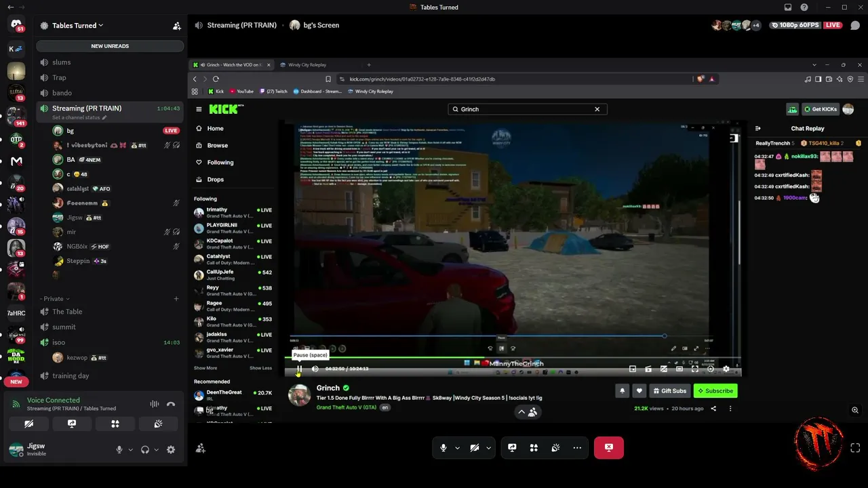This screenshot has height=488, width=868.
Task: Expand Tables Turned server dropdown menu
Action: 77,26
